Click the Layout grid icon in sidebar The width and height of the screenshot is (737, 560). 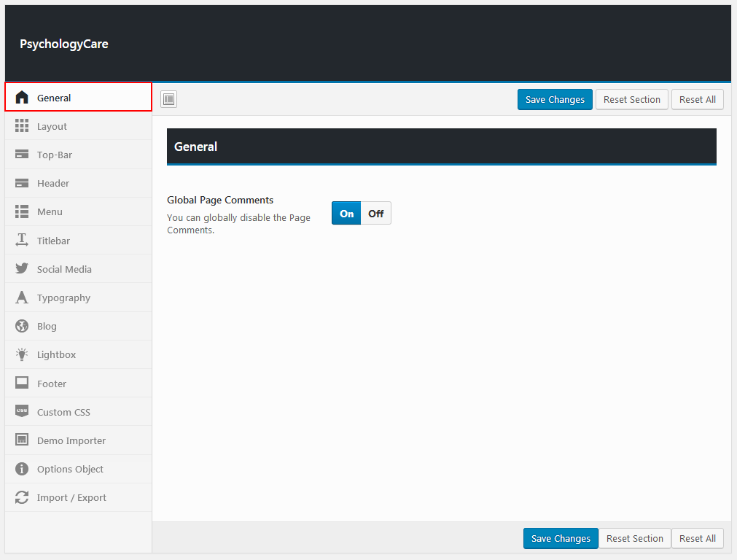coord(22,126)
